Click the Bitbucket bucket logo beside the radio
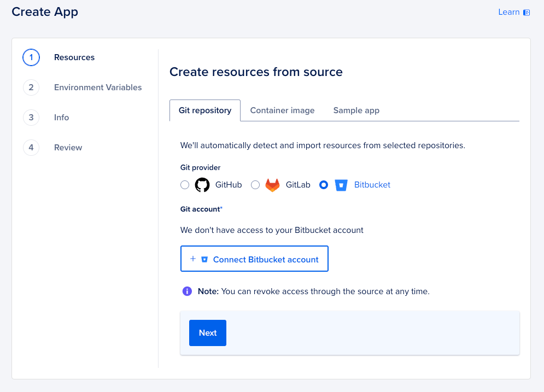This screenshot has width=544, height=392. 341,185
